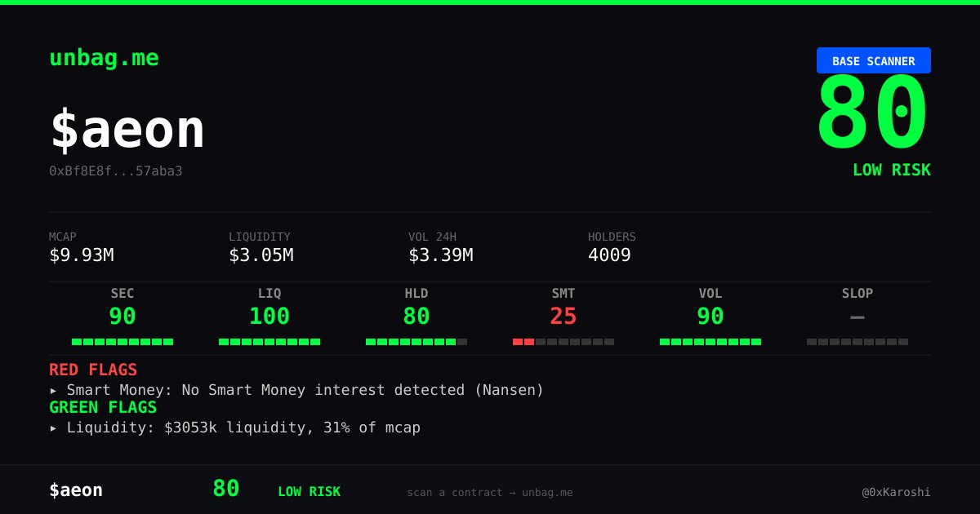Viewport: 980px width, 514px height.
Task: Click the HLD score progress bar
Action: pyautogui.click(x=416, y=342)
